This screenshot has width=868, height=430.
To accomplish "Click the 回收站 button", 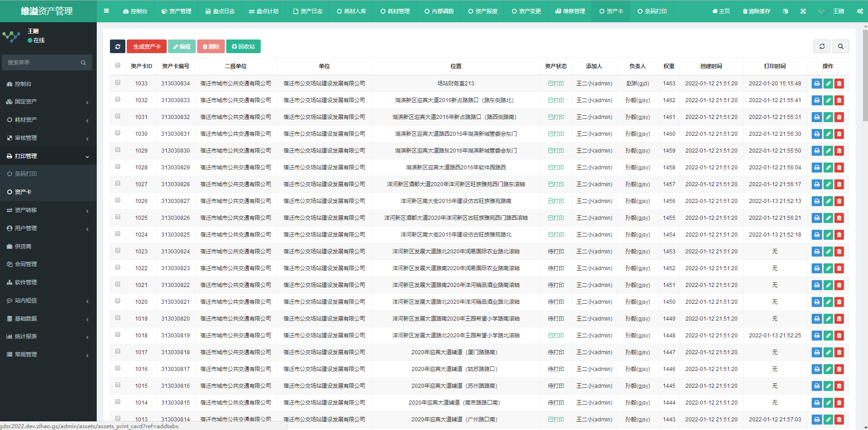I will pyautogui.click(x=243, y=46).
